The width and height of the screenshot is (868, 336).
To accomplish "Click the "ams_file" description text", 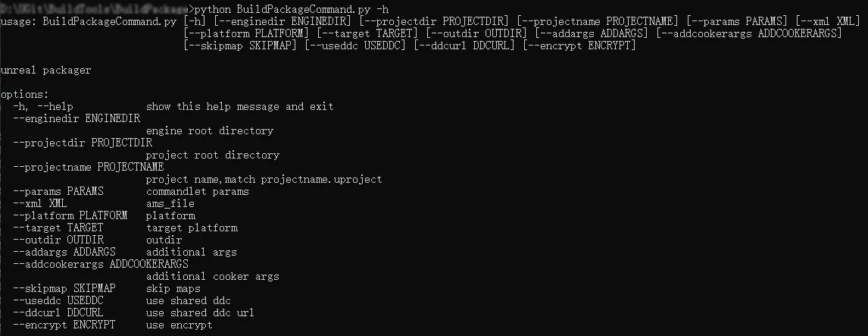I will (x=170, y=203).
